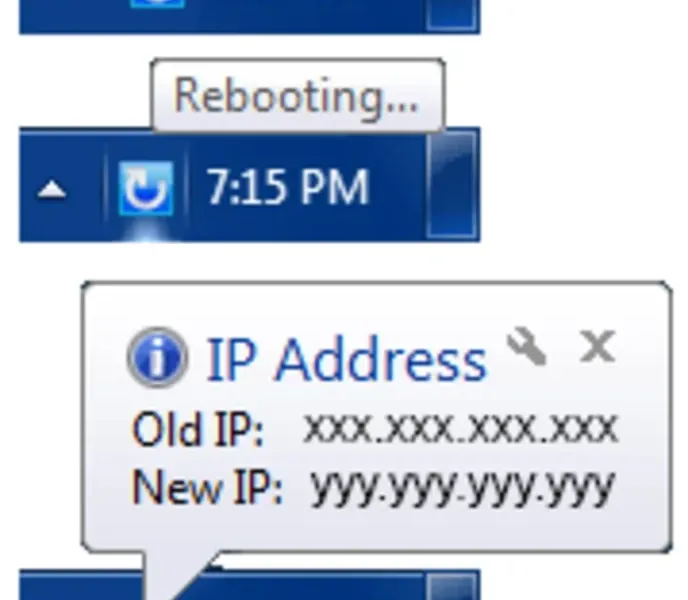The image size is (688, 600).
Task: Click Show desktop on the top taskbar strip
Action: click(x=452, y=14)
